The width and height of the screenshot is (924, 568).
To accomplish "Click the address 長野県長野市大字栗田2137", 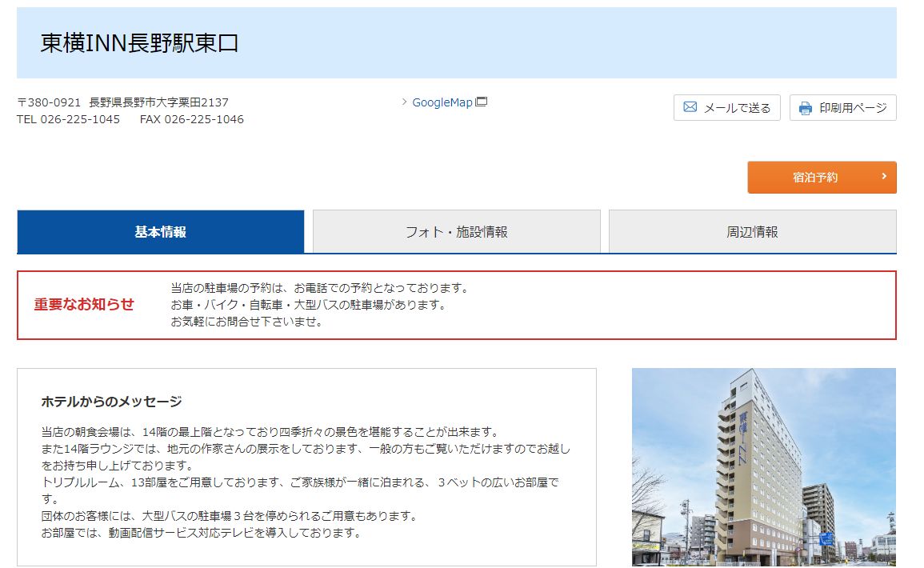I will pos(158,102).
